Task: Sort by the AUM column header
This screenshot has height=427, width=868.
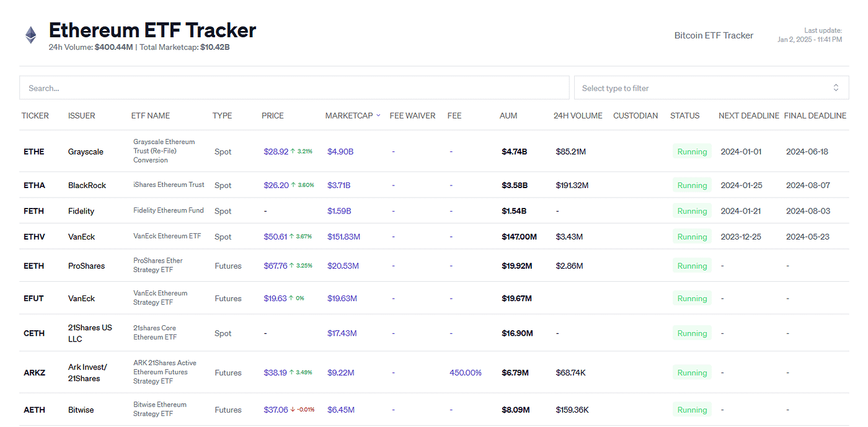Action: [508, 115]
